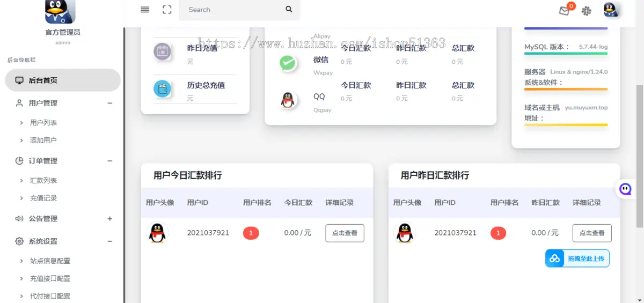Expand the 公告管理 section plus toggle
This screenshot has width=644, height=303.
[x=109, y=219]
